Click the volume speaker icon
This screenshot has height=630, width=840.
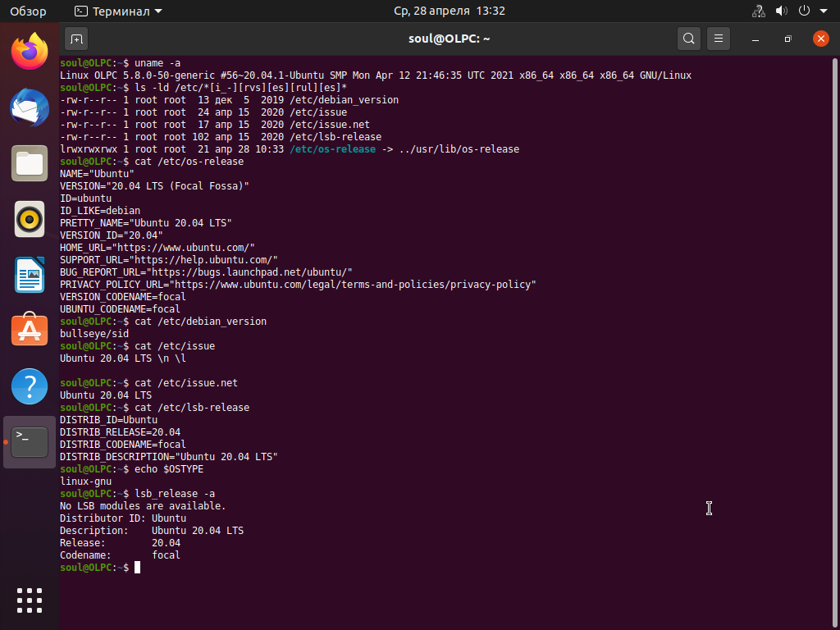tap(782, 11)
